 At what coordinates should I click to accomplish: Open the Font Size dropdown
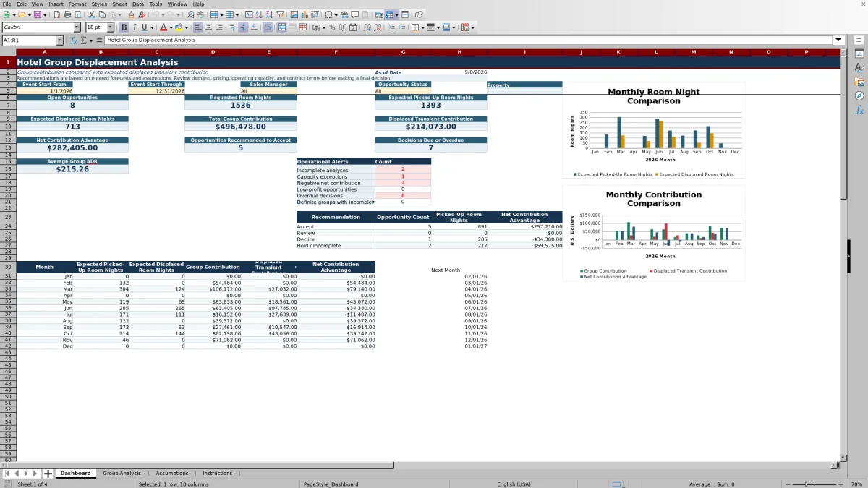pyautogui.click(x=110, y=27)
